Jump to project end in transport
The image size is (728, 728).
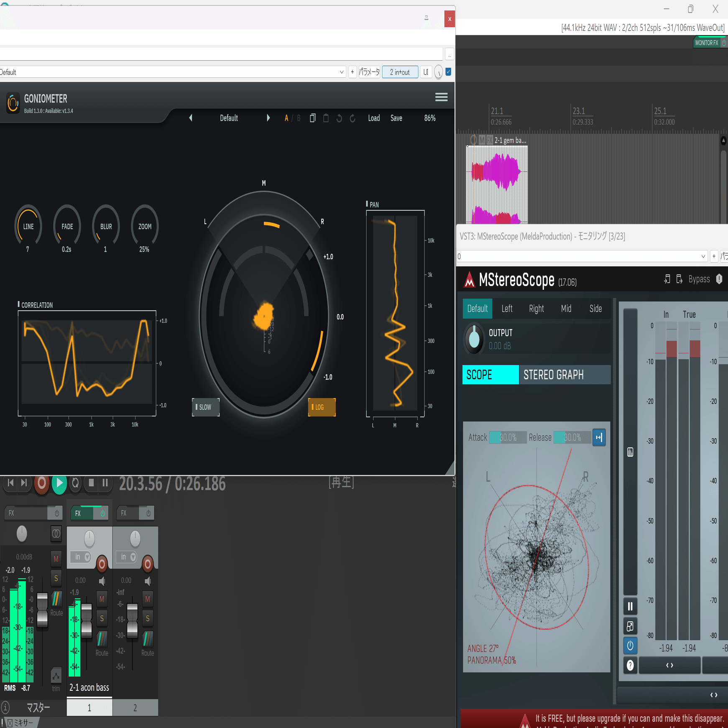point(24,483)
